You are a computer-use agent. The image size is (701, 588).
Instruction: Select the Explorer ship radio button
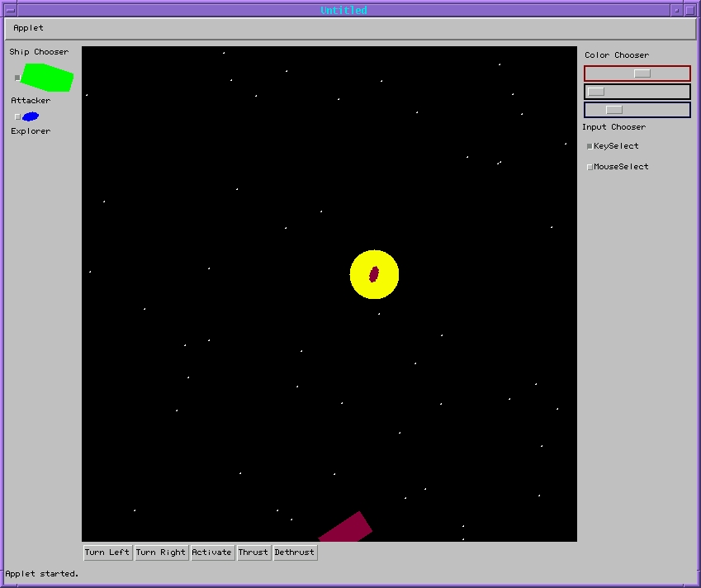(17, 116)
